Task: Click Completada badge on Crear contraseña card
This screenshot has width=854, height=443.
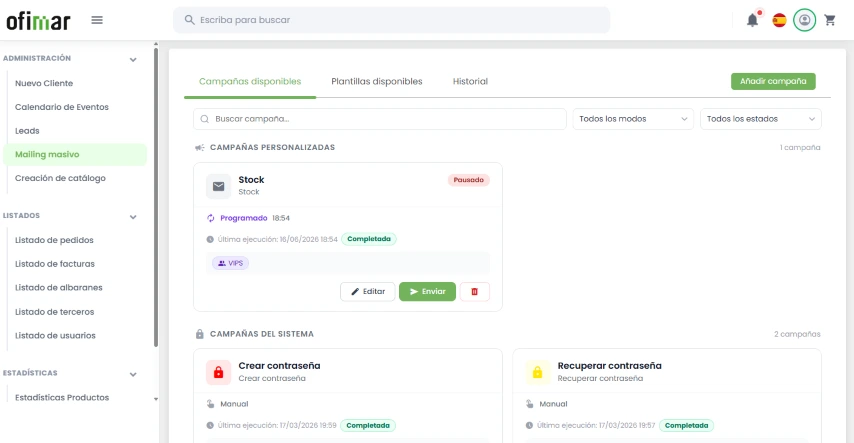Action: click(368, 426)
